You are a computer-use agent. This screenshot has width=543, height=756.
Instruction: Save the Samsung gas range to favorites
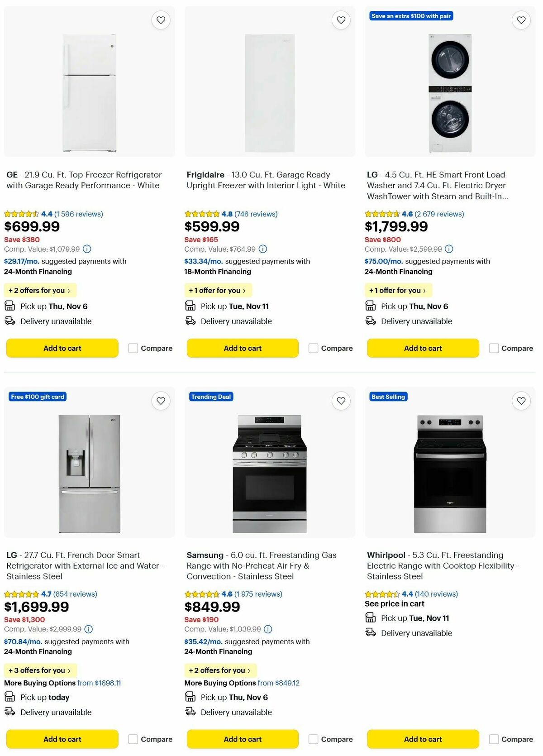point(341,401)
